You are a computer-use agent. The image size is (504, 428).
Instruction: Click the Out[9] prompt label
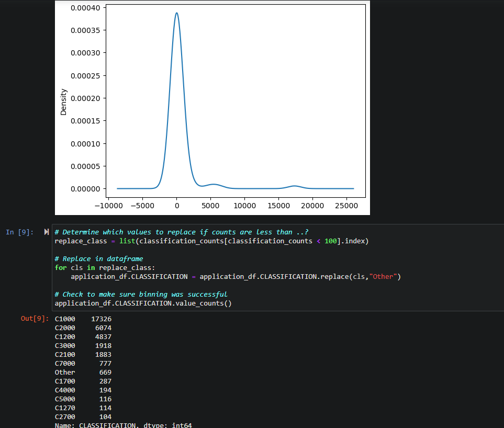[35, 318]
